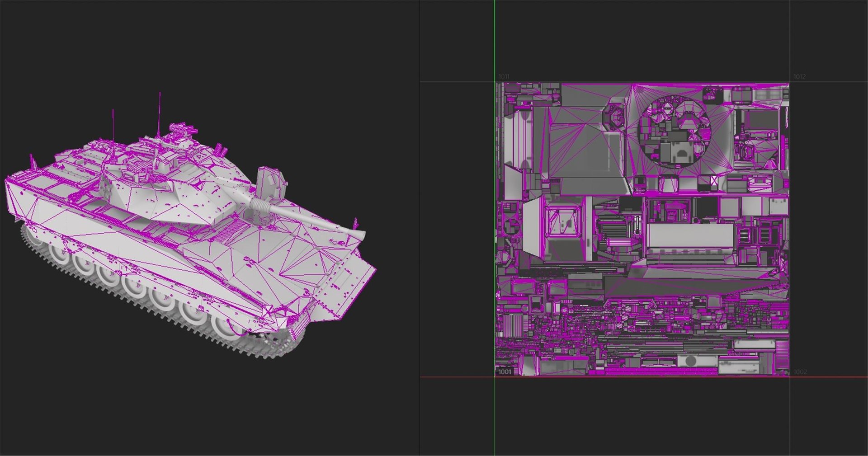This screenshot has height=456, width=868.
Task: Select the circular turret UV island
Action: pos(674,132)
